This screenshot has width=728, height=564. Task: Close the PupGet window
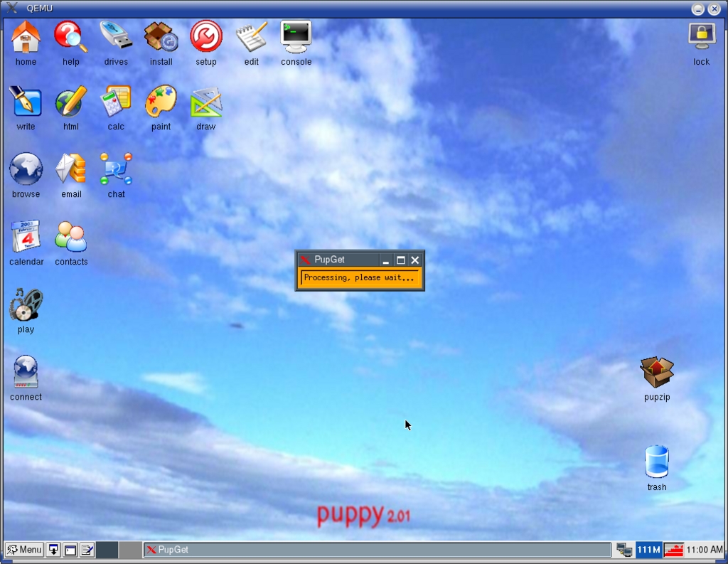[x=415, y=260]
